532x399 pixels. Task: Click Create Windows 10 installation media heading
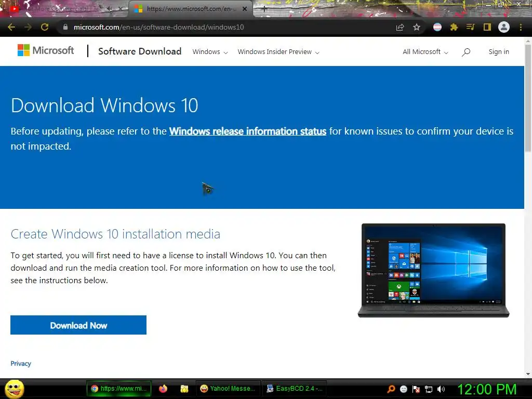click(115, 234)
